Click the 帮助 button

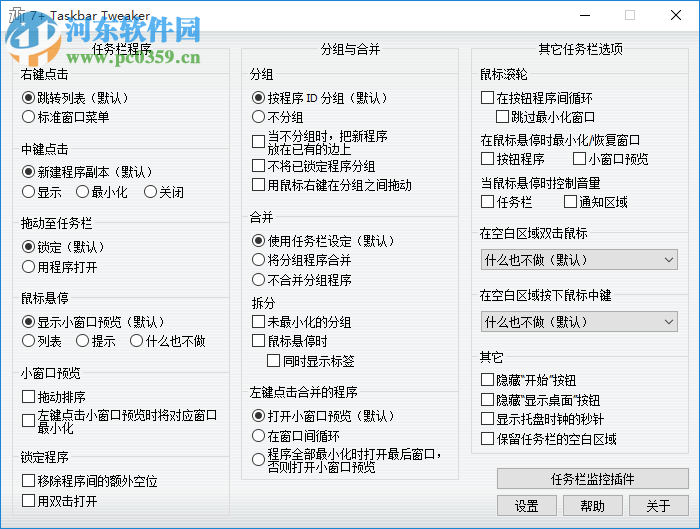coord(592,506)
